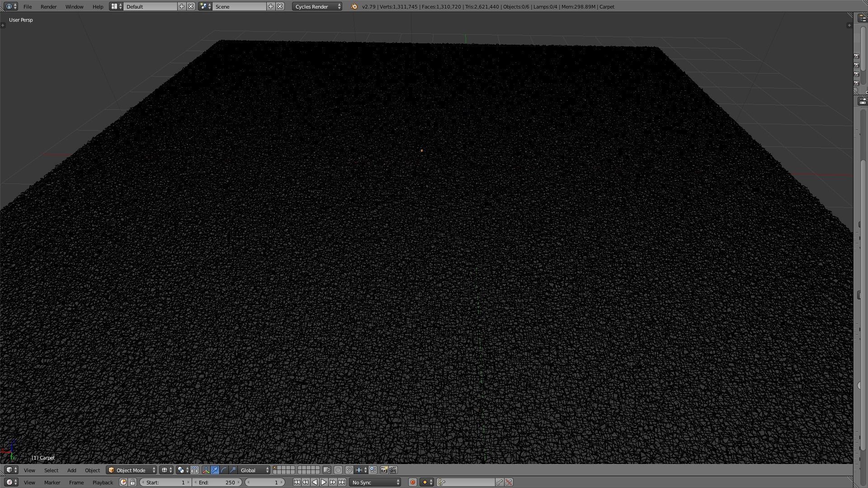The height and width of the screenshot is (488, 868).
Task: Click the current frame number field
Action: pos(264,482)
